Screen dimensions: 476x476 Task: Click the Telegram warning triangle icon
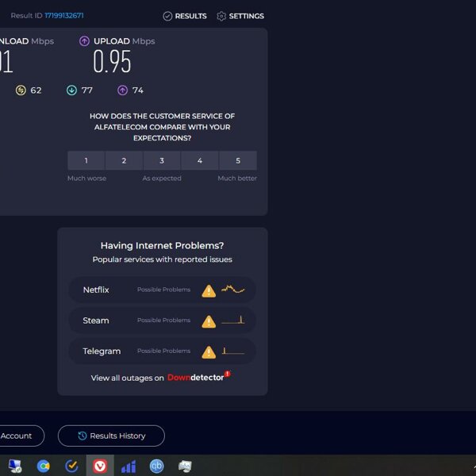[x=209, y=352]
